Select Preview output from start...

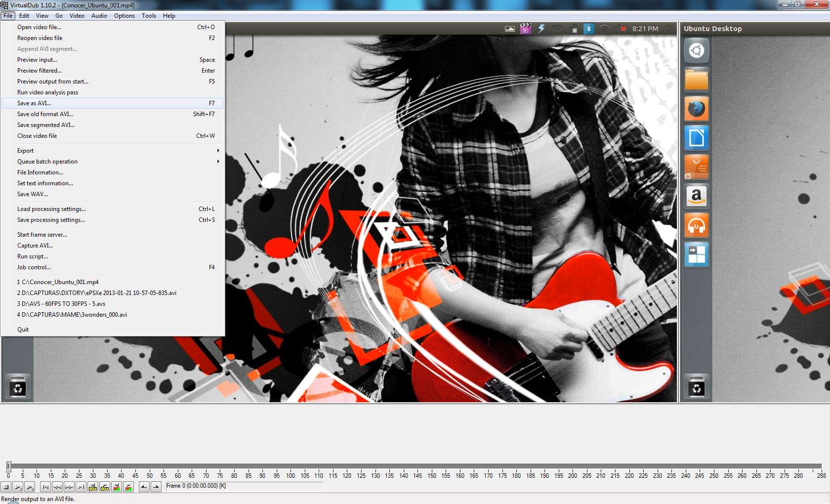(x=113, y=82)
